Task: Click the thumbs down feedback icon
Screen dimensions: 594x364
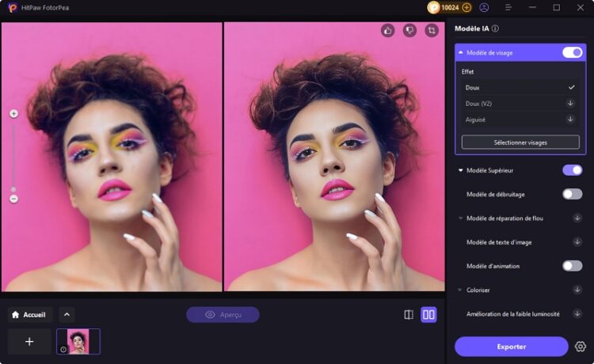Action: (x=409, y=31)
